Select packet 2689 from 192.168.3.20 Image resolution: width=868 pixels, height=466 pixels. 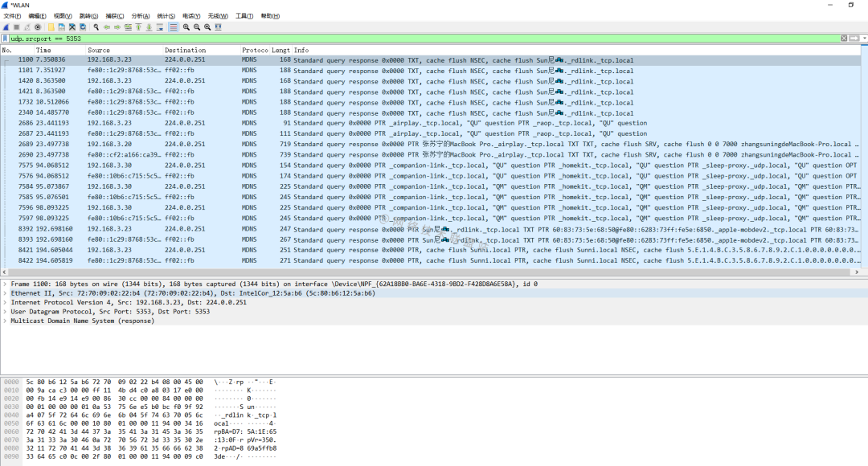pyautogui.click(x=430, y=144)
